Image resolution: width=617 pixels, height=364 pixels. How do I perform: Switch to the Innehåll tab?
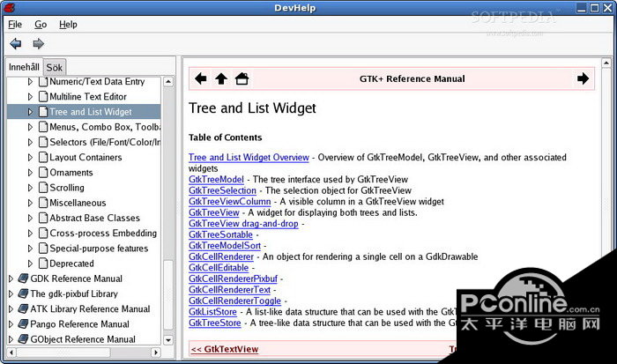tap(24, 67)
